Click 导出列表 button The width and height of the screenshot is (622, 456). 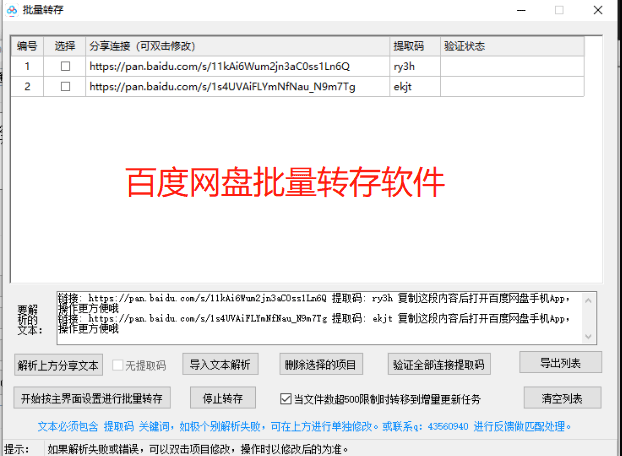[x=561, y=362]
